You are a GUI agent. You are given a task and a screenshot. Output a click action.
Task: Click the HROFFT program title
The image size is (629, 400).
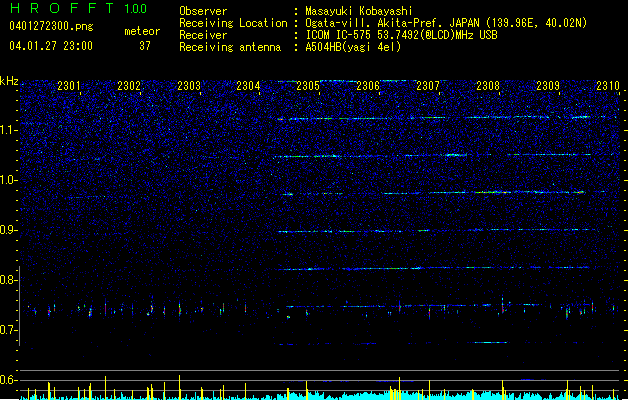point(62,8)
